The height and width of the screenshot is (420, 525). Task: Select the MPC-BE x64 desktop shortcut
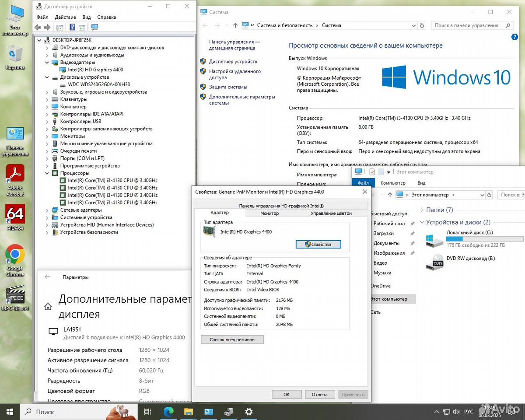tap(15, 297)
